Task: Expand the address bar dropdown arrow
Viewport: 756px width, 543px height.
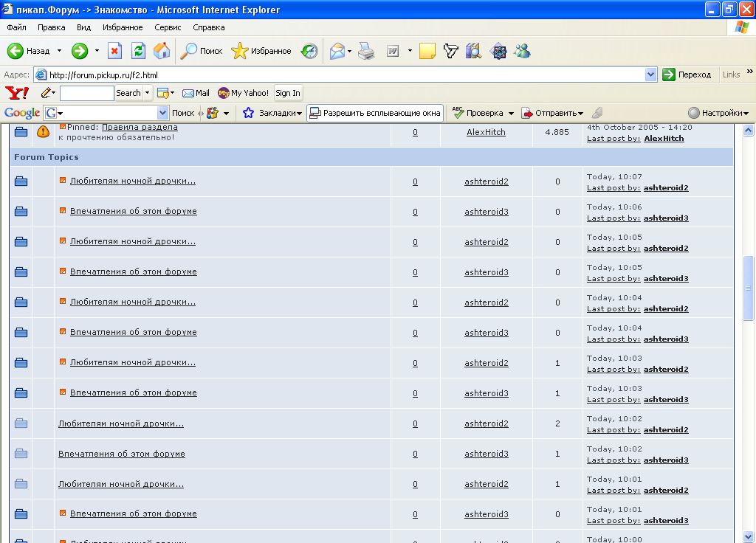Action: [x=650, y=75]
